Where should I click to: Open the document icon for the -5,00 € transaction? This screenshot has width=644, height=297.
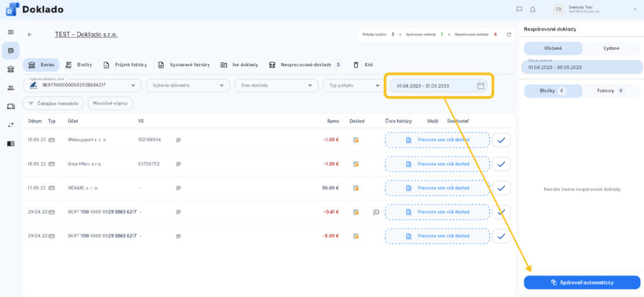[356, 236]
